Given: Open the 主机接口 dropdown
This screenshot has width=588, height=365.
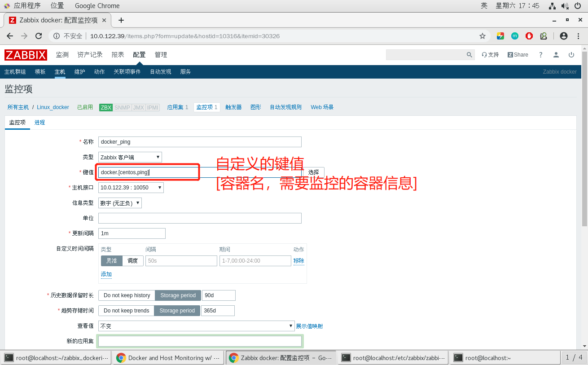Looking at the screenshot, I should click(132, 187).
